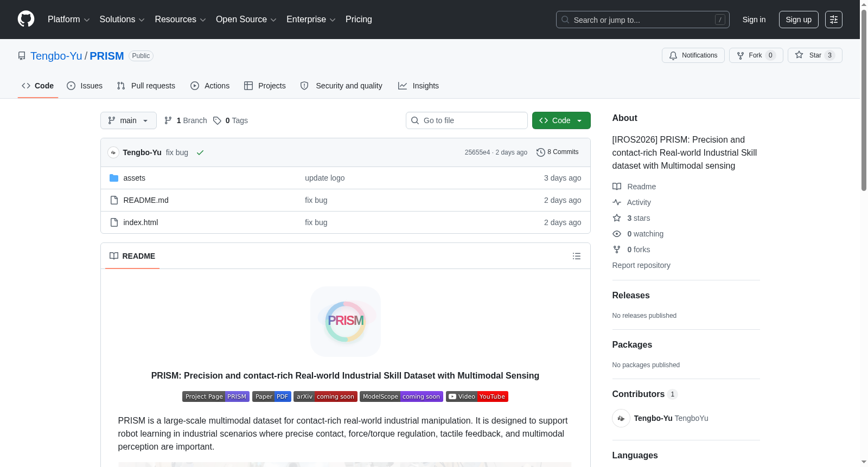Image resolution: width=868 pixels, height=467 pixels.
Task: Open the main branch selector dropdown
Action: click(x=129, y=120)
